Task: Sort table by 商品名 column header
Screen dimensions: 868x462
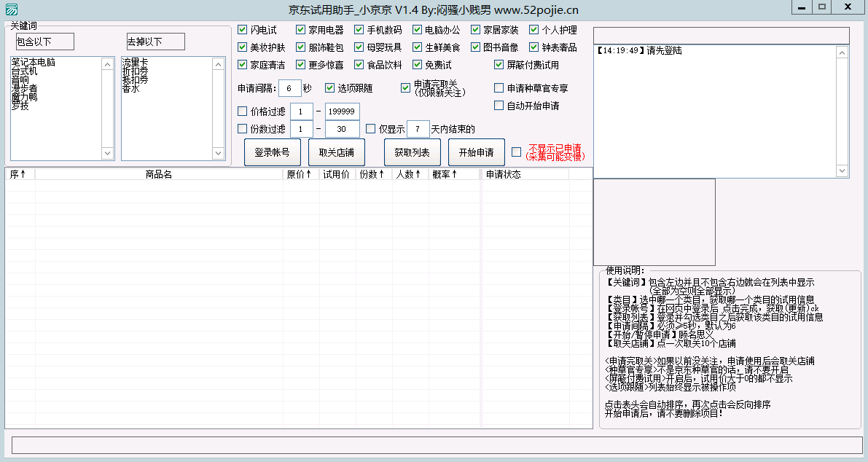Action: pos(159,174)
